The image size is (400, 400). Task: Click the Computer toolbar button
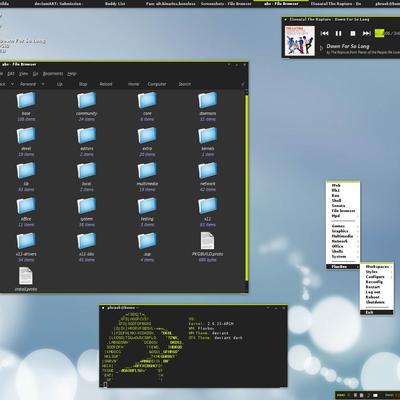(157, 84)
